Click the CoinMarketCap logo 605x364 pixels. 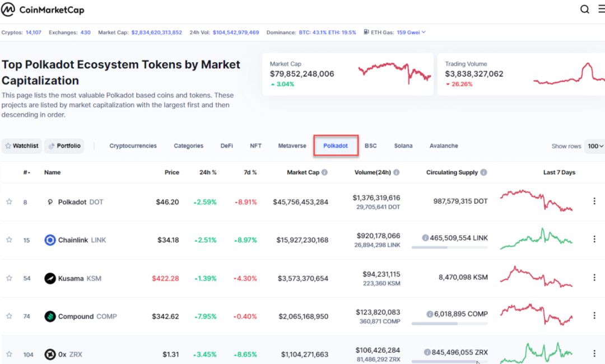tap(43, 10)
